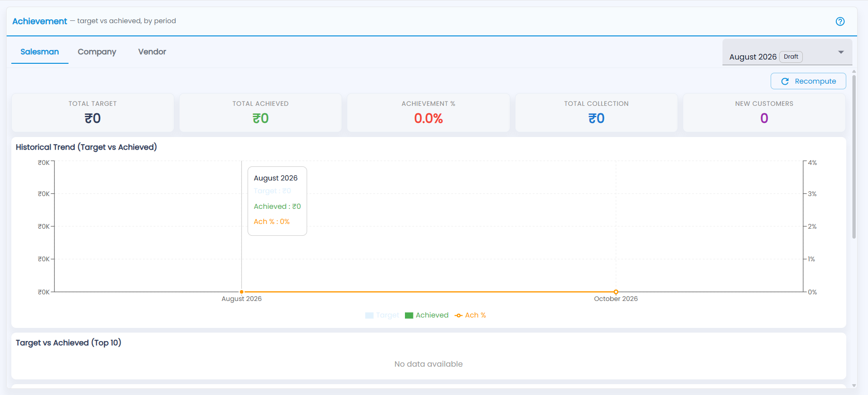Image resolution: width=868 pixels, height=395 pixels.
Task: Click the New Customers count
Action: click(x=764, y=118)
